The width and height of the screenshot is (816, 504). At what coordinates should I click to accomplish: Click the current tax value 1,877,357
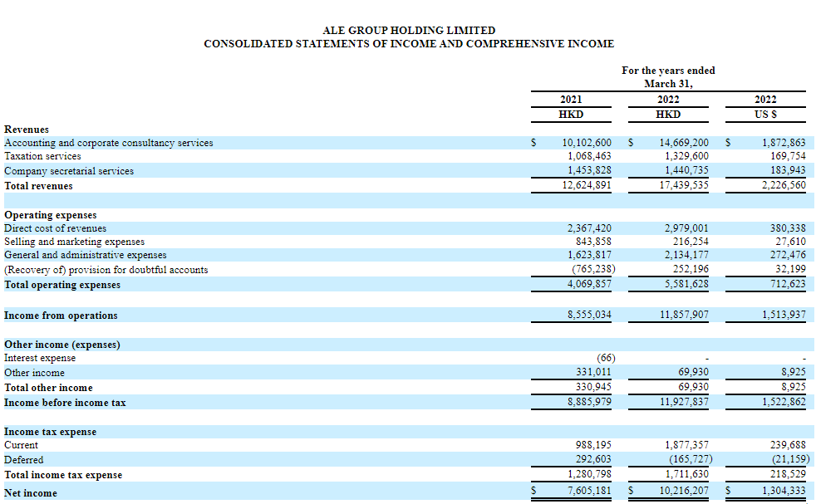click(x=686, y=445)
